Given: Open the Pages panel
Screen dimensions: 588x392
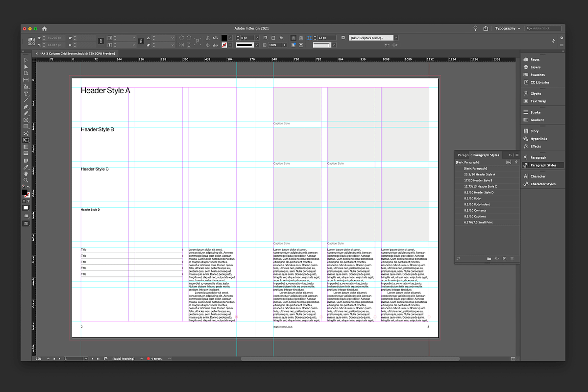Looking at the screenshot, I should tap(535, 60).
